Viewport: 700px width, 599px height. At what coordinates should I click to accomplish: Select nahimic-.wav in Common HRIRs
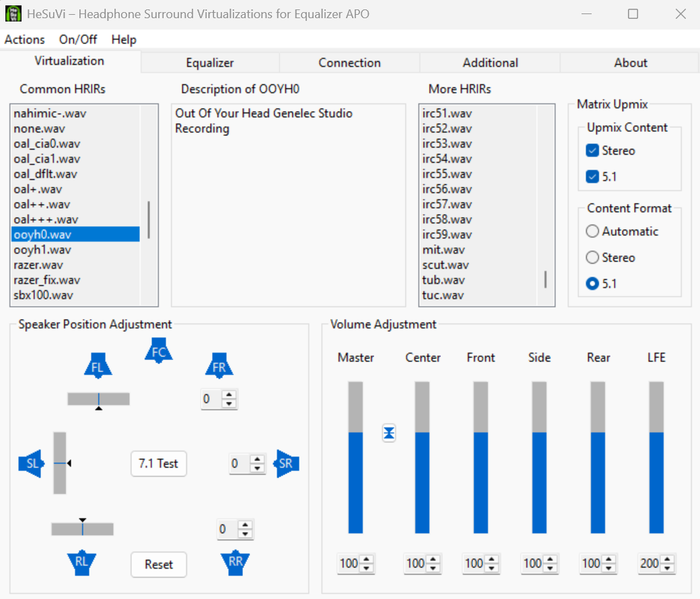pyautogui.click(x=75, y=113)
